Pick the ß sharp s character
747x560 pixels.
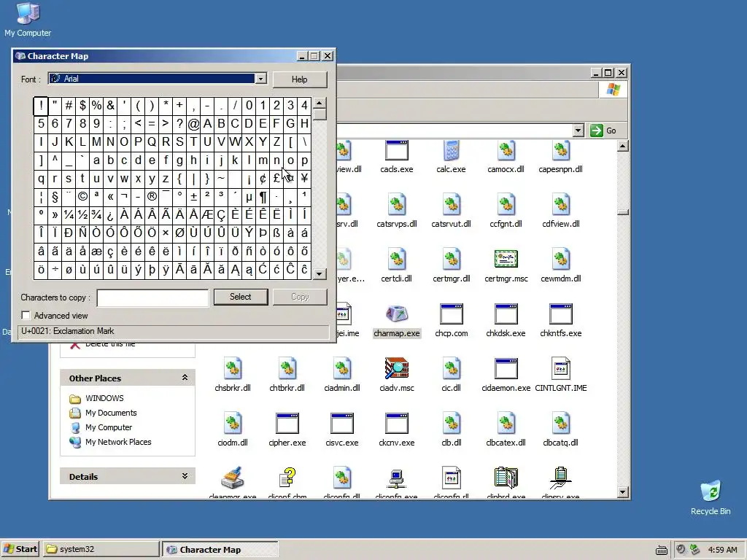tap(276, 233)
